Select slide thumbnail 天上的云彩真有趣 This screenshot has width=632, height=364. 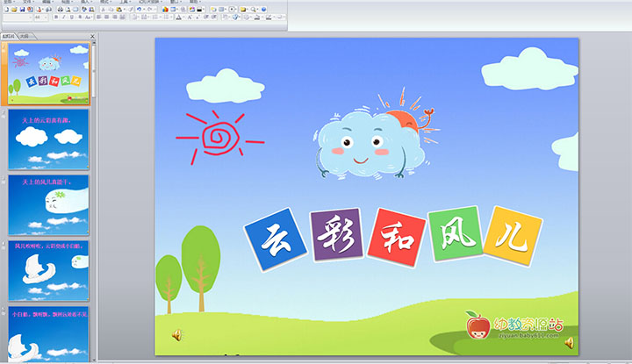point(48,139)
